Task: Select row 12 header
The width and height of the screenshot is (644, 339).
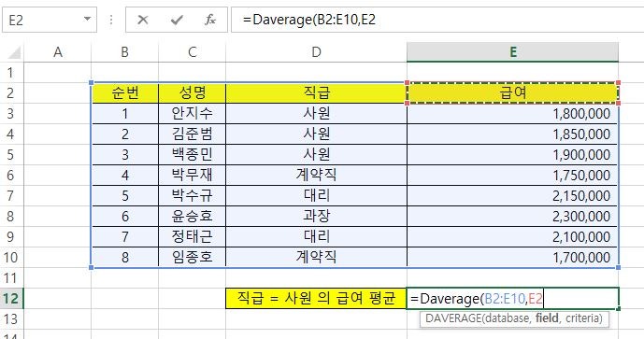Action: [11, 298]
